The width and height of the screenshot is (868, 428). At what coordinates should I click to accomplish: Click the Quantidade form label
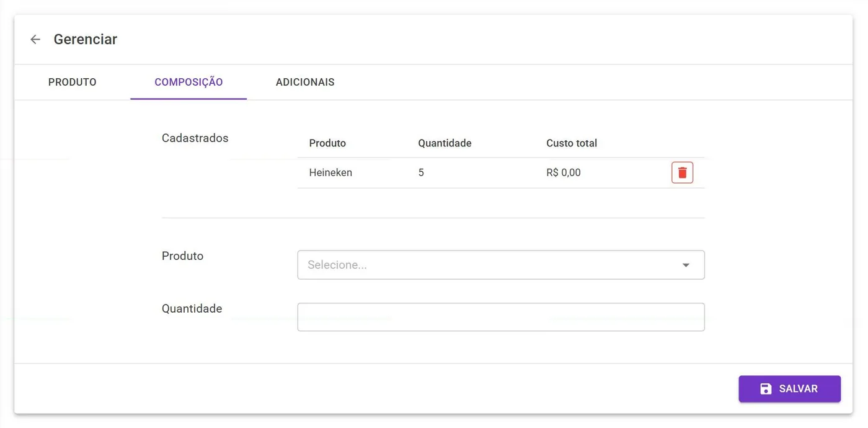tap(192, 309)
